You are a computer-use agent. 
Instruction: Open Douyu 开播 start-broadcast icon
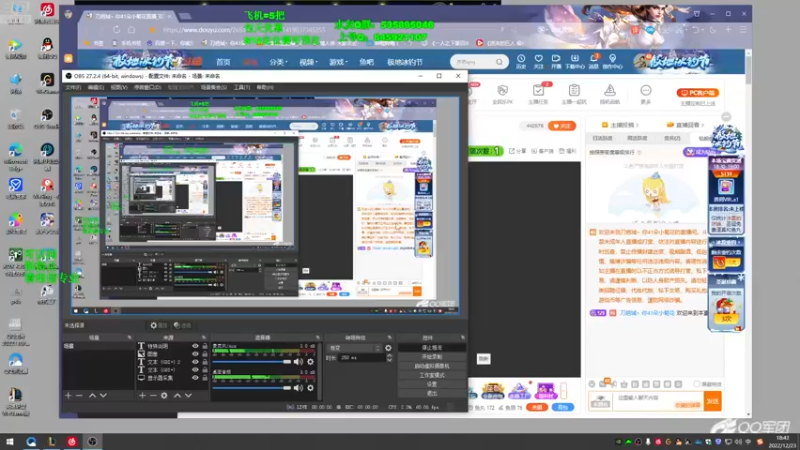click(556, 61)
